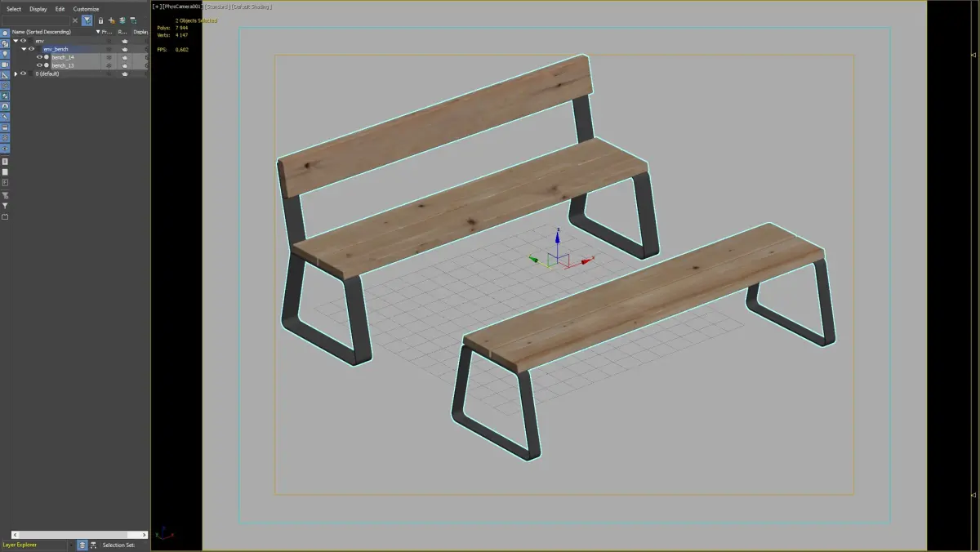980x552 pixels.
Task: Toggle Display Geometry filter icon
Action: click(x=5, y=33)
